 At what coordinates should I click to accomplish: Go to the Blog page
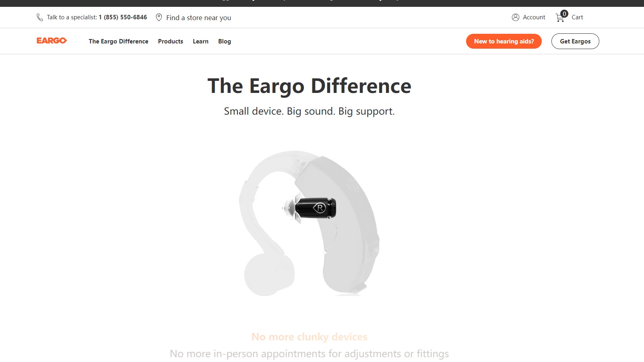click(225, 41)
